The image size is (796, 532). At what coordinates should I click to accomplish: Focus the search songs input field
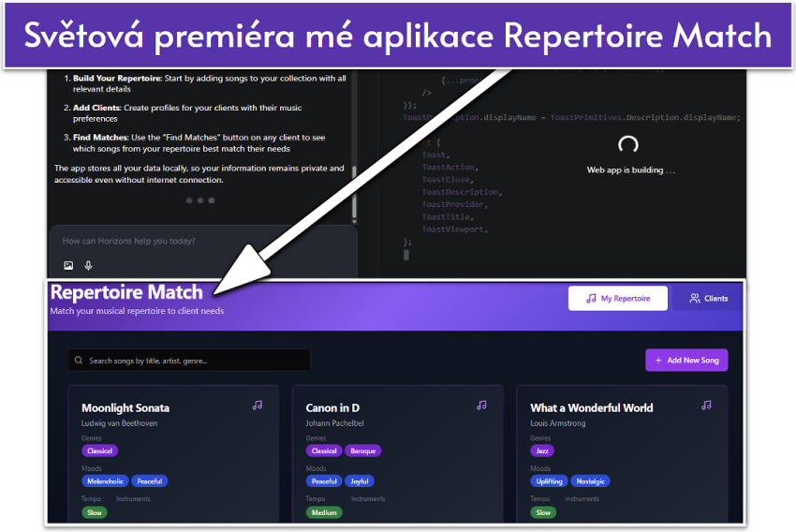point(195,361)
